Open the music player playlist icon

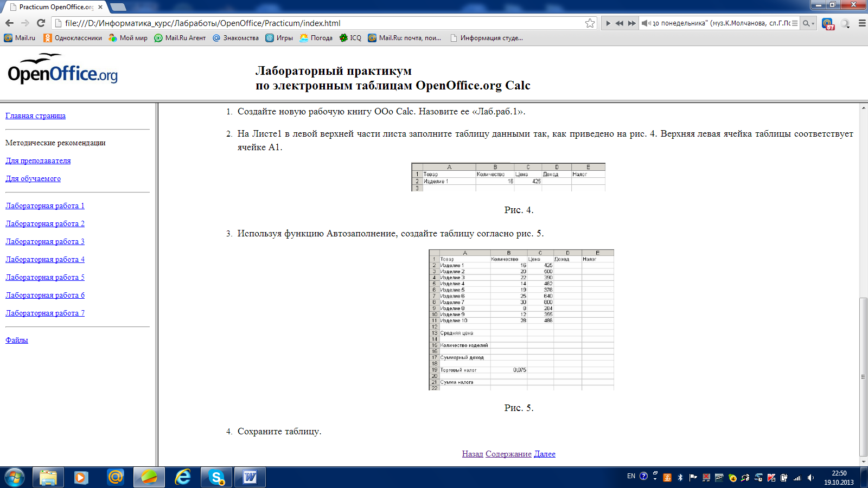[x=795, y=23]
